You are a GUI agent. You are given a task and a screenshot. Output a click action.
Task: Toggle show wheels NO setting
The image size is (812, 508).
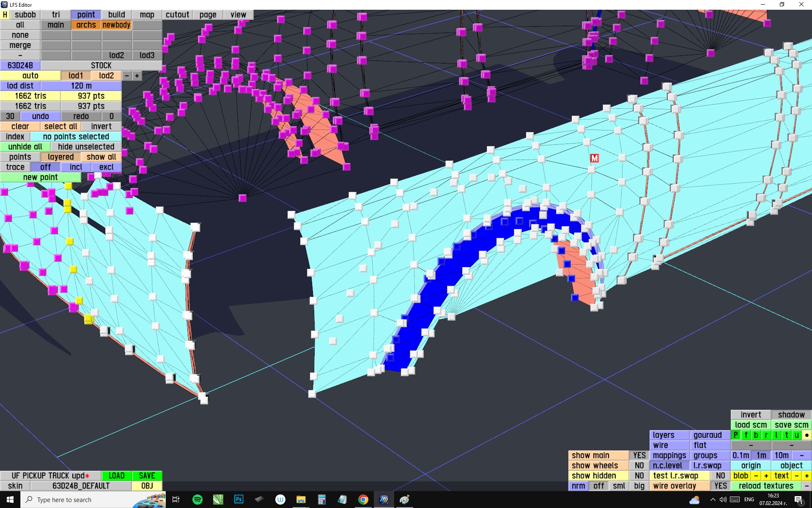click(x=639, y=466)
